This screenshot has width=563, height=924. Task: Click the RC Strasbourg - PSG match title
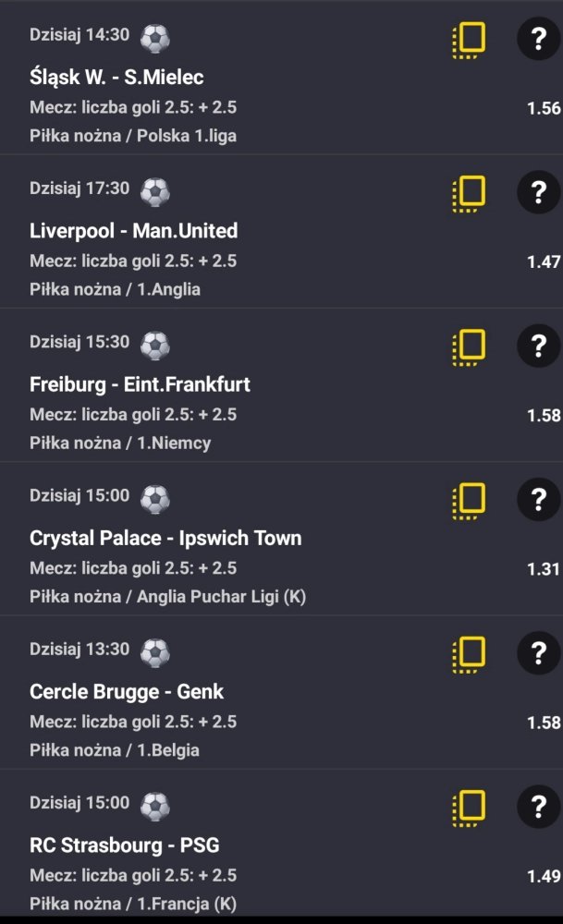coord(124,845)
